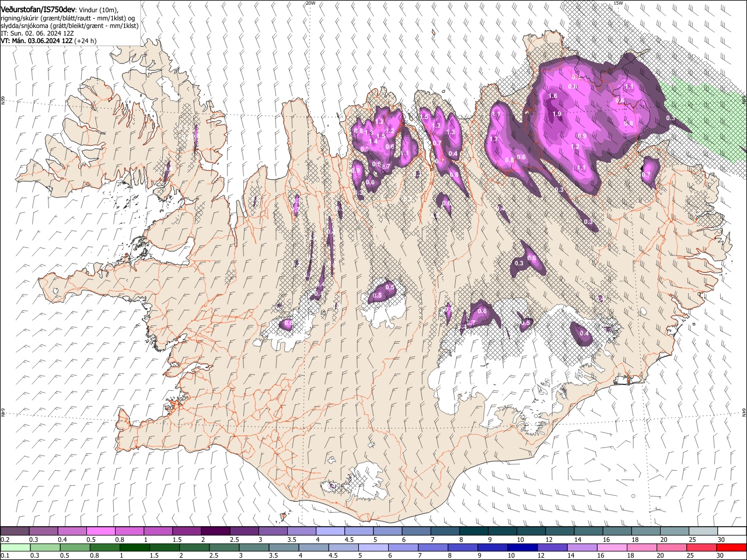Pick the 0.1 pale green swatch in the lower legend
747x560 pixels.
15,547
